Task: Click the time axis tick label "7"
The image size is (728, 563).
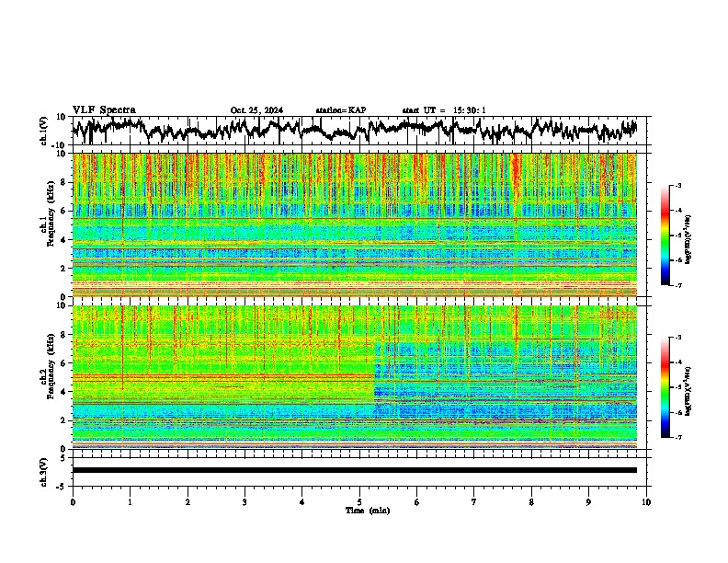Action: pyautogui.click(x=474, y=502)
